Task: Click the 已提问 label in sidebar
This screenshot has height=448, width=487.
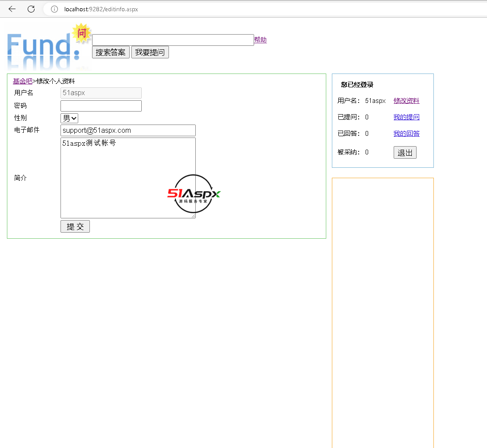Action: [348, 117]
